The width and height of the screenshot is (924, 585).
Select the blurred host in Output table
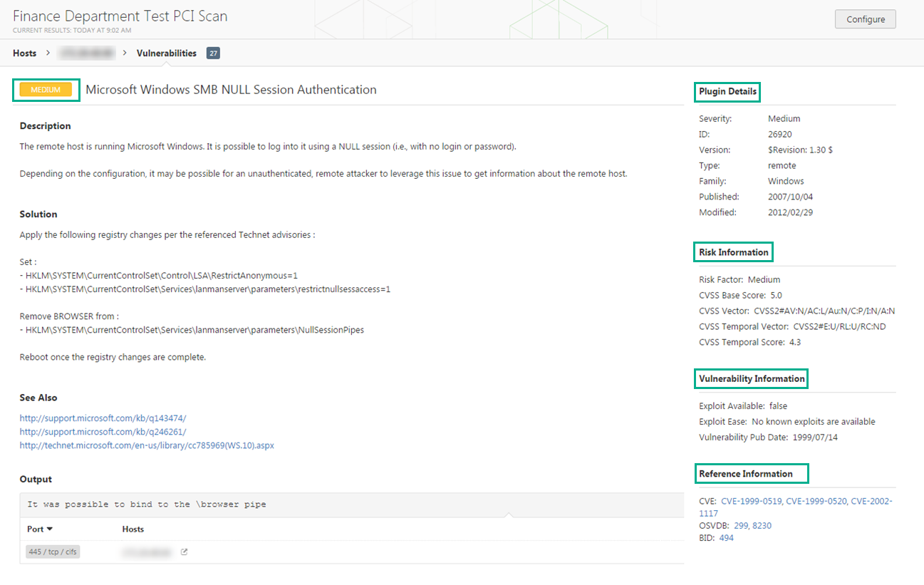click(146, 552)
